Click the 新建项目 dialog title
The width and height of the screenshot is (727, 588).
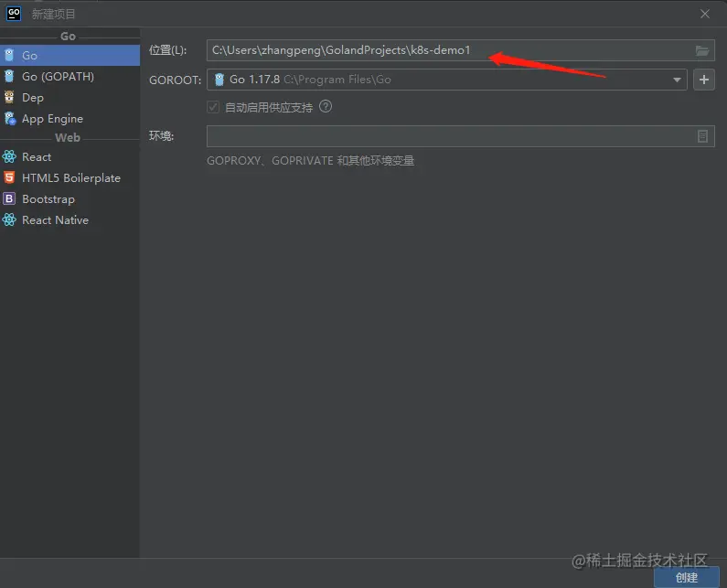point(53,14)
